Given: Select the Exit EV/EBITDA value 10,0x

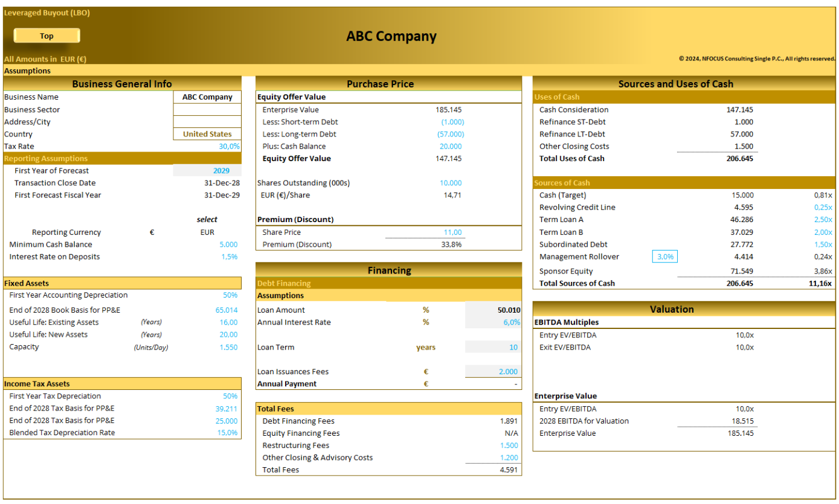Looking at the screenshot, I should coord(744,347).
